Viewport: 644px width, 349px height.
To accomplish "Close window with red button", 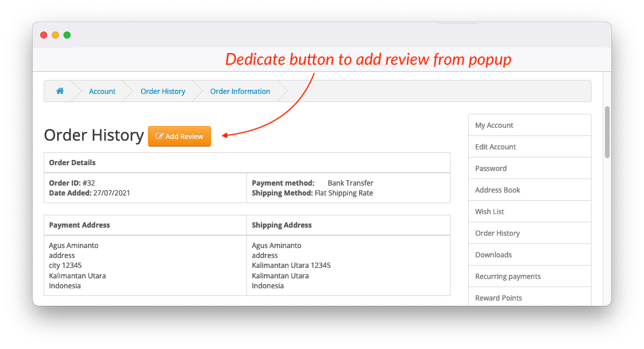I will point(44,35).
